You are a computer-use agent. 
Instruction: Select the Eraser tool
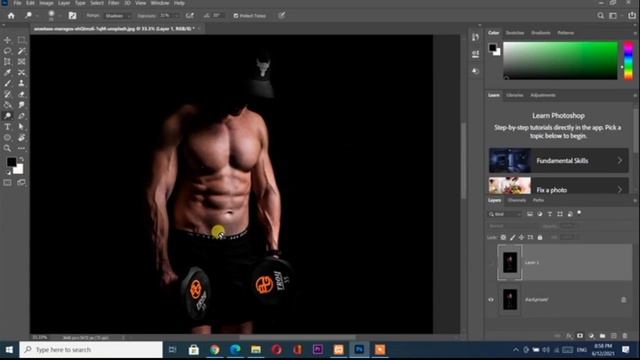click(x=21, y=94)
